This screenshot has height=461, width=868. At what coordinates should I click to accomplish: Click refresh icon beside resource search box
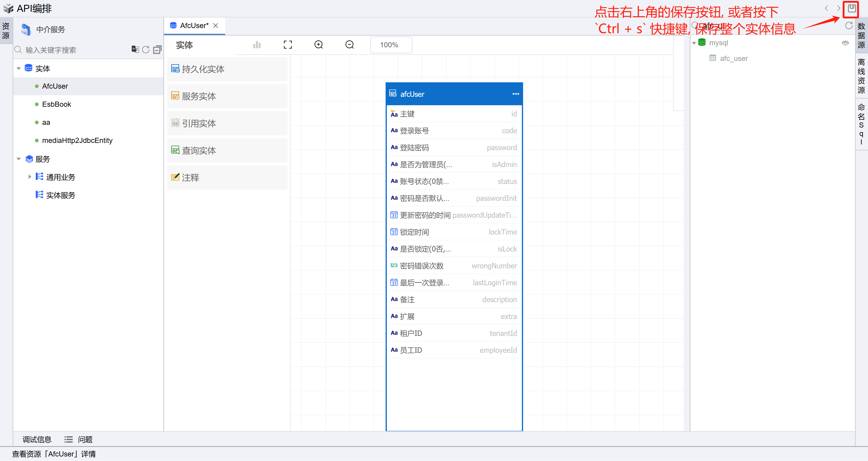146,49
